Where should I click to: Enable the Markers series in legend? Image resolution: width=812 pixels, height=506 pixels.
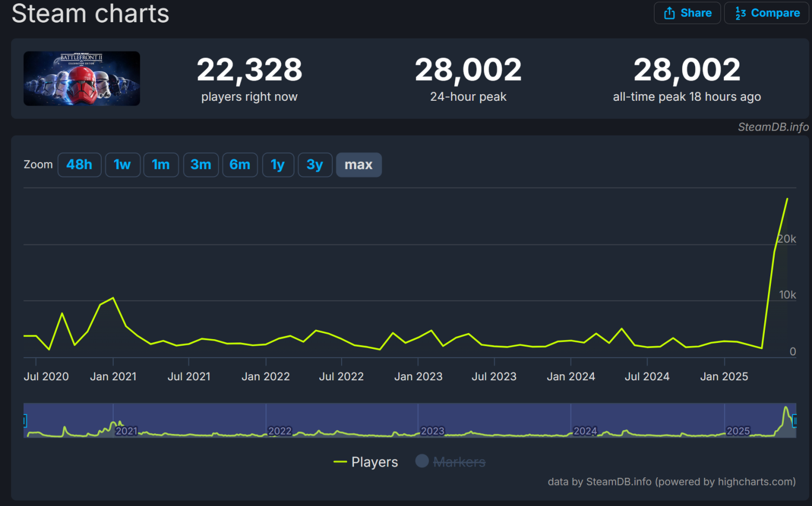point(450,462)
